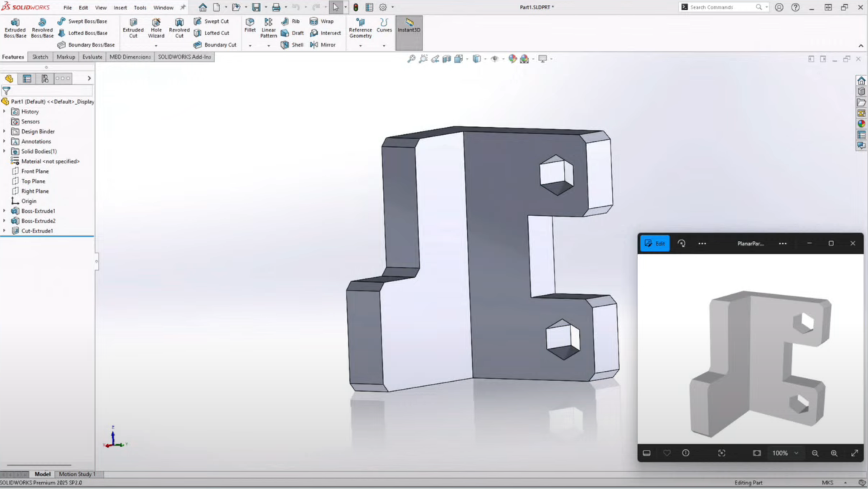Click the Zoom to Fit magnifier icon
The height and width of the screenshot is (489, 868).
point(411,59)
